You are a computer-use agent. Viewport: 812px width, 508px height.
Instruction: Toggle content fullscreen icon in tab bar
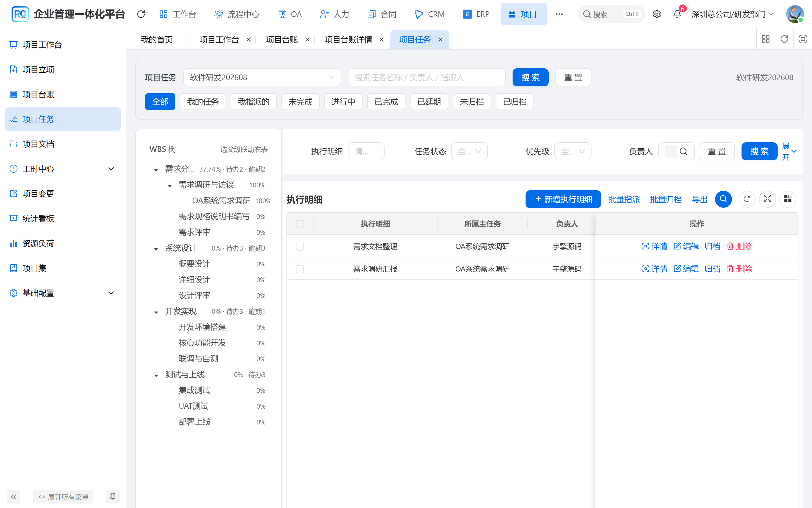click(x=803, y=39)
